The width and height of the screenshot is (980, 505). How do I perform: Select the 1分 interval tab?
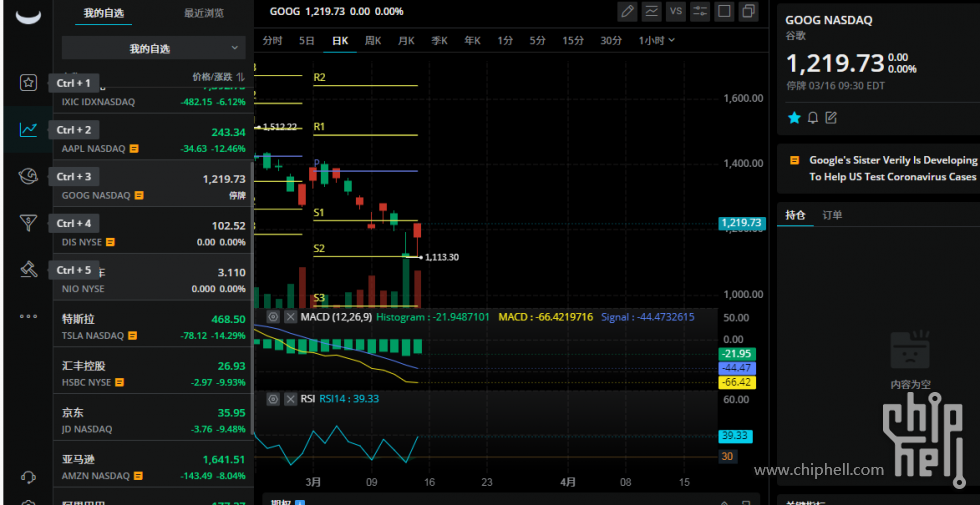pyautogui.click(x=505, y=40)
